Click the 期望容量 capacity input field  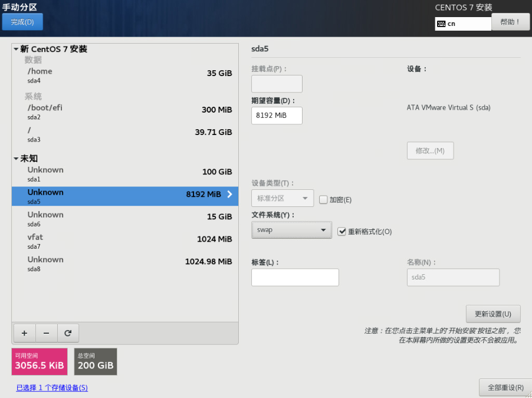pos(277,116)
